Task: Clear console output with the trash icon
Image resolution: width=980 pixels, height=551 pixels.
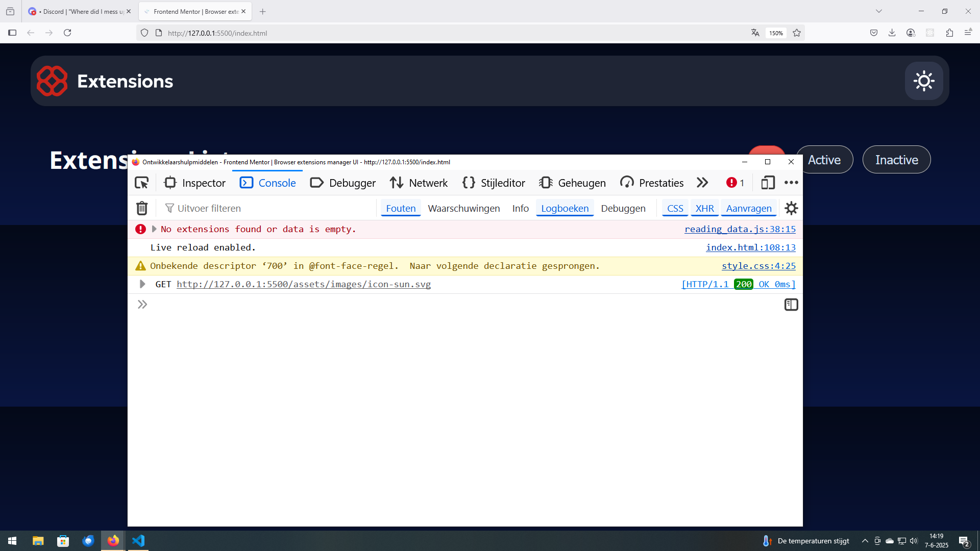Action: click(142, 208)
